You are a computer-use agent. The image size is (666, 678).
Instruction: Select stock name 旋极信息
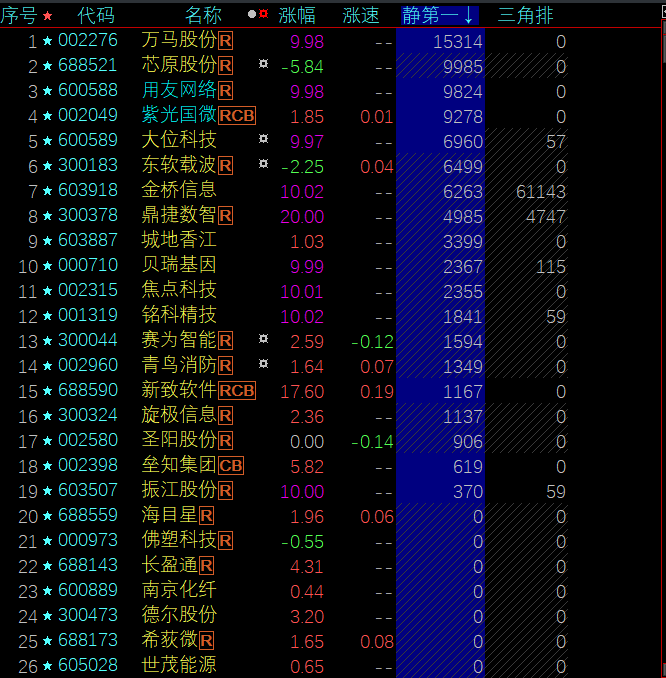click(x=179, y=415)
